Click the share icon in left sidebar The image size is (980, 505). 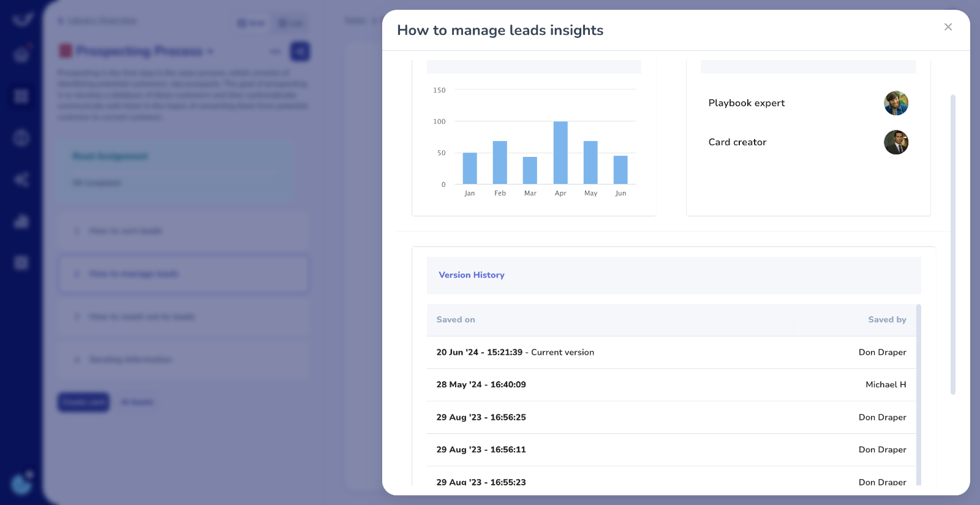[x=21, y=180]
